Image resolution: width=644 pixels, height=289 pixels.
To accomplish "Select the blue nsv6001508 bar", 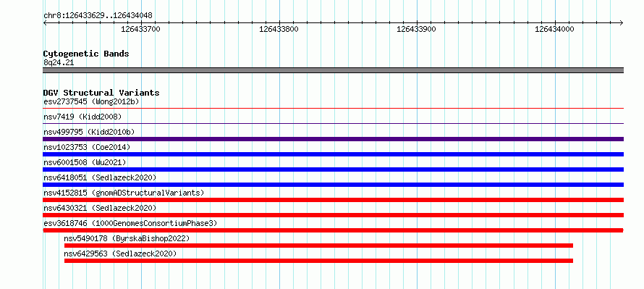I will pos(334,169).
